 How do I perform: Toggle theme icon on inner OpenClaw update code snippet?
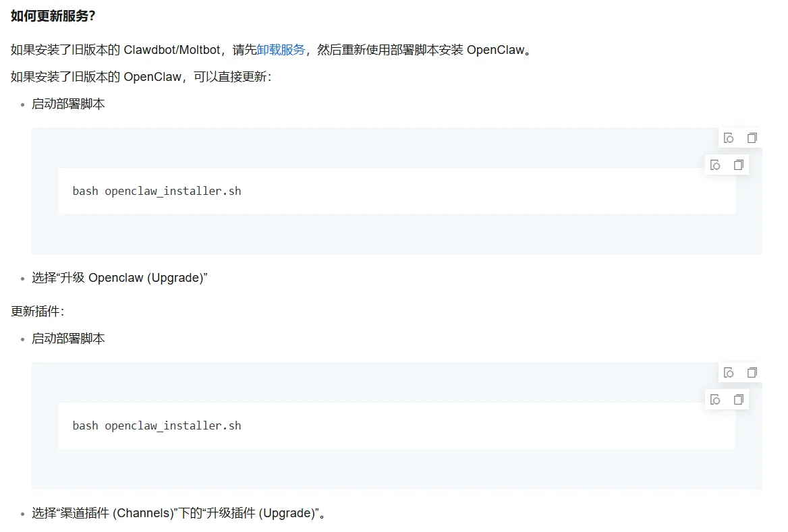[x=715, y=165]
